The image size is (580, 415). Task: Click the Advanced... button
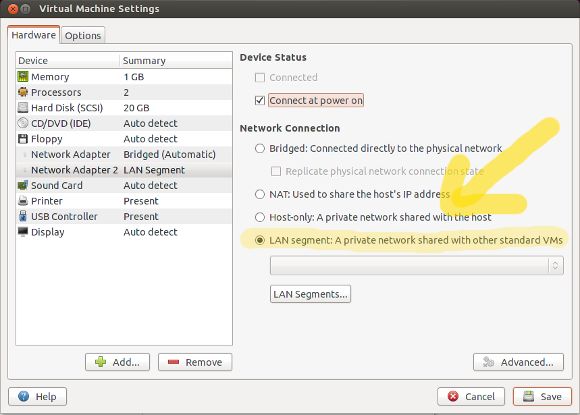click(x=518, y=362)
